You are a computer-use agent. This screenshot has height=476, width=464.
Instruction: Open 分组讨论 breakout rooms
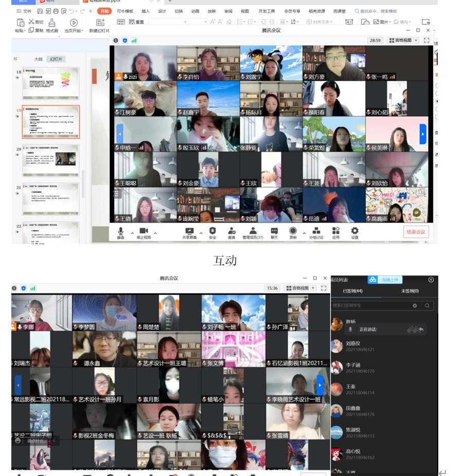tap(316, 232)
